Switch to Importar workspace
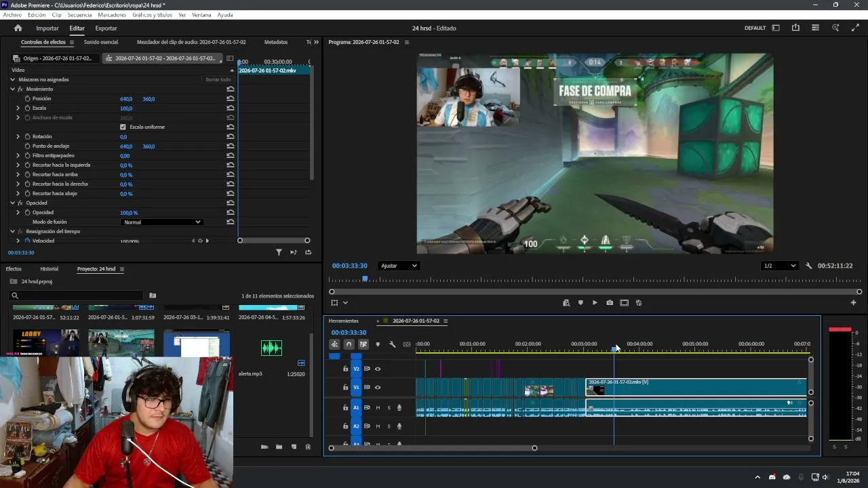868x488 pixels. (x=47, y=28)
